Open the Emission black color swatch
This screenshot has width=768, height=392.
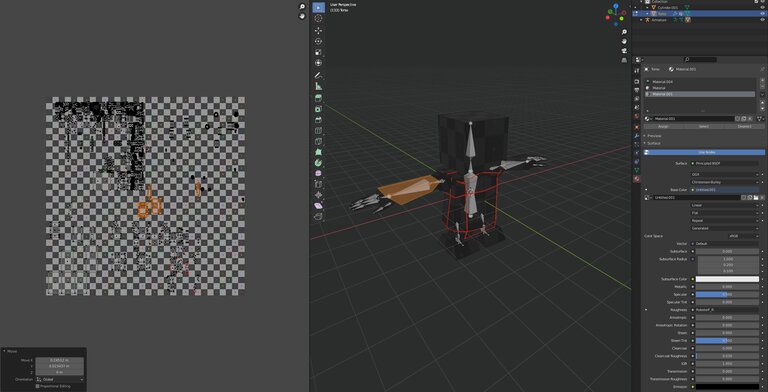(727, 387)
